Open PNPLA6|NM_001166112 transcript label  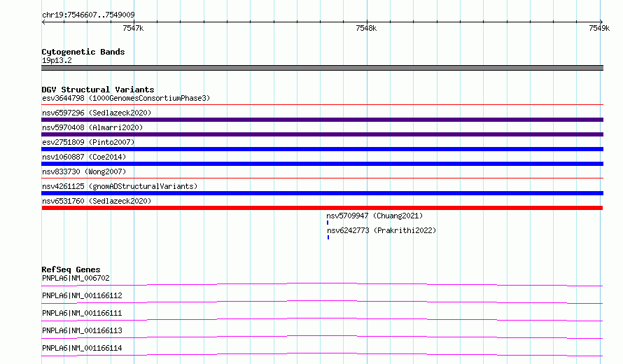(x=82, y=295)
